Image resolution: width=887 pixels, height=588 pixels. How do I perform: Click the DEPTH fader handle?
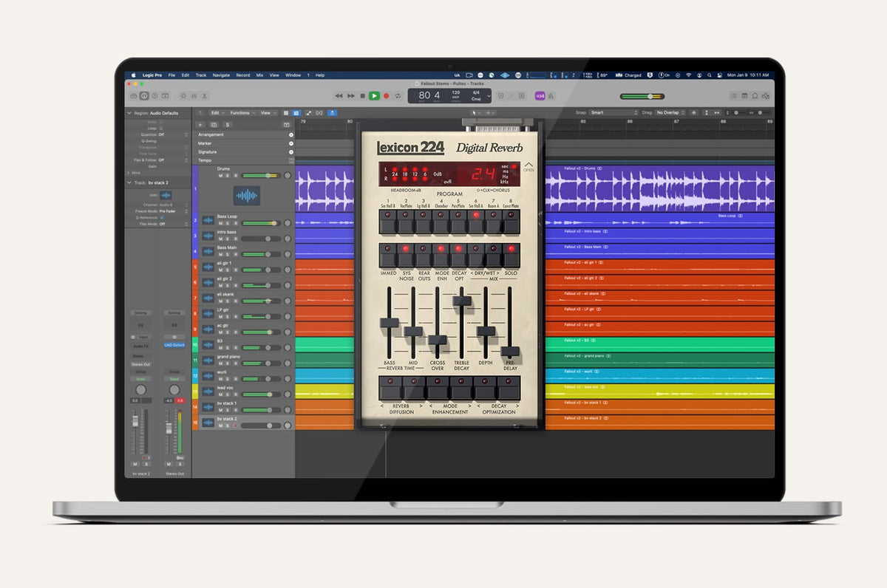tap(486, 331)
